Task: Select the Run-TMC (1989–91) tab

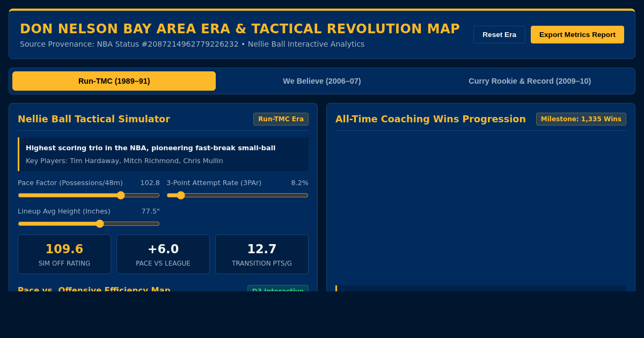Action: tap(114, 81)
